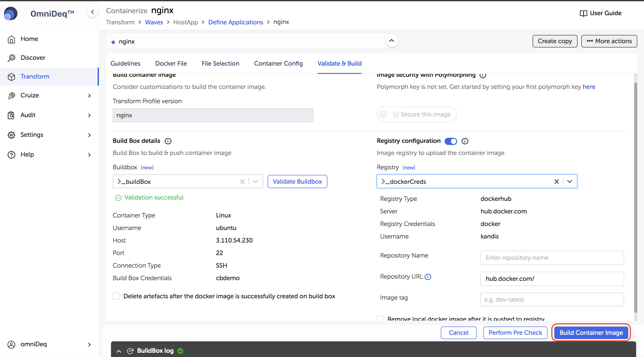Expand the Help submenu arrow

coord(89,155)
